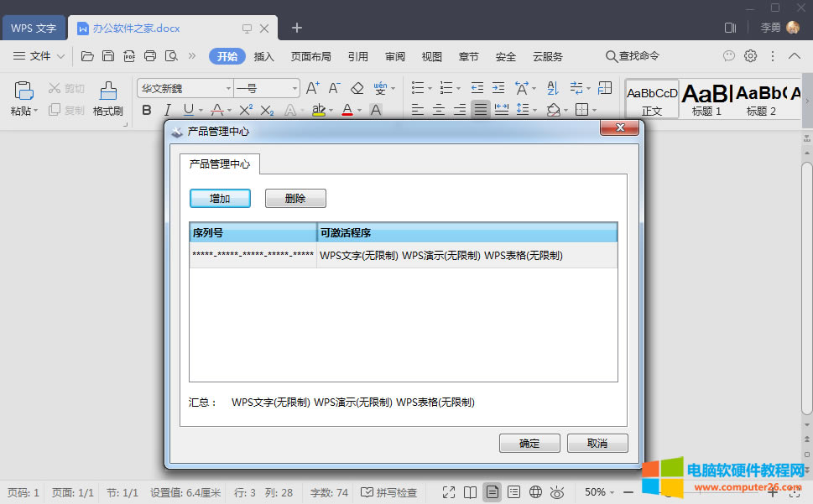This screenshot has height=504, width=813.
Task: Collapse the ribbon with up chevron
Action: pyautogui.click(x=795, y=56)
